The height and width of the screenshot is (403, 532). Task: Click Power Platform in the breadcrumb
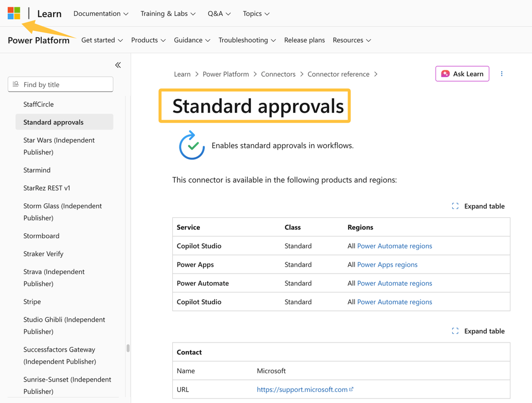click(x=226, y=74)
